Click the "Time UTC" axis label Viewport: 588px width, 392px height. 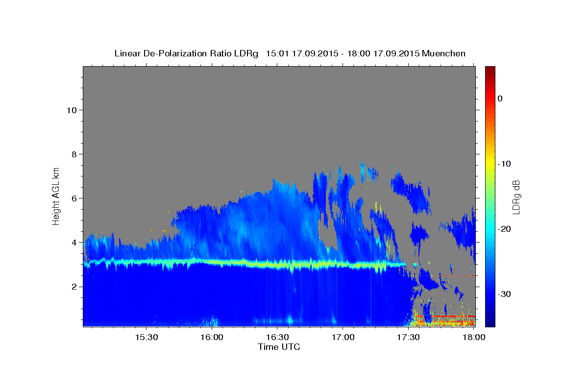tap(279, 347)
